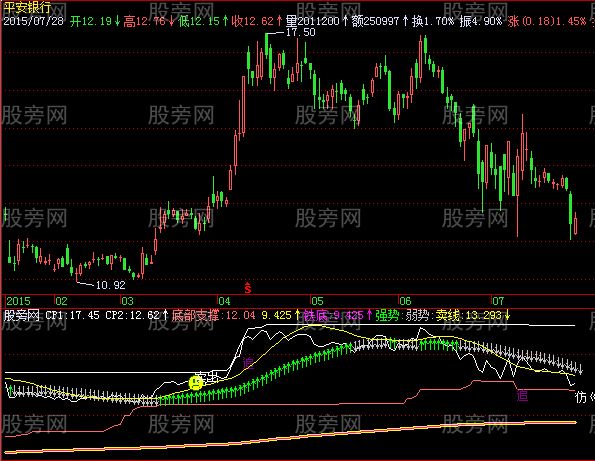Click the purple 追 marker near July
The height and width of the screenshot is (461, 595).
[x=523, y=395]
